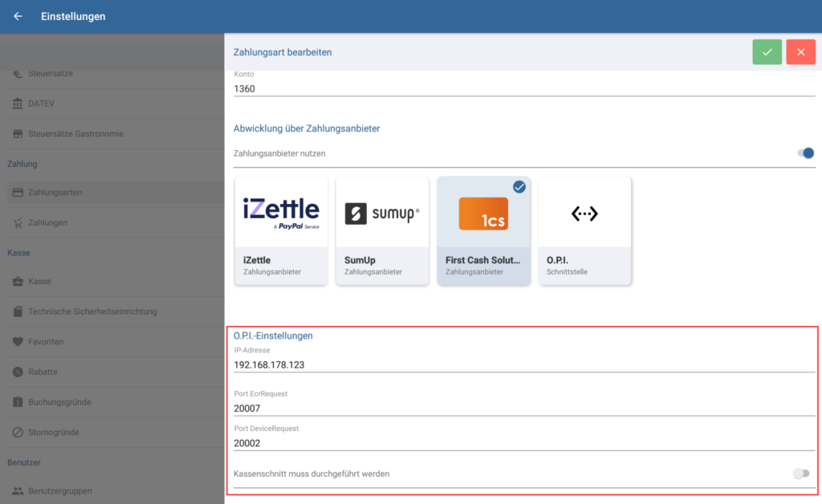
Task: Select First Cash Solution provider card
Action: 483,230
